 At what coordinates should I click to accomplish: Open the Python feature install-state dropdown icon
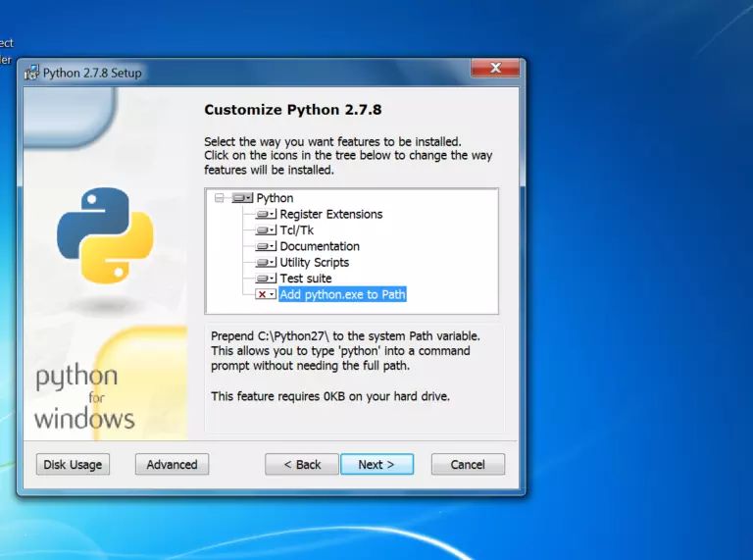[242, 198]
